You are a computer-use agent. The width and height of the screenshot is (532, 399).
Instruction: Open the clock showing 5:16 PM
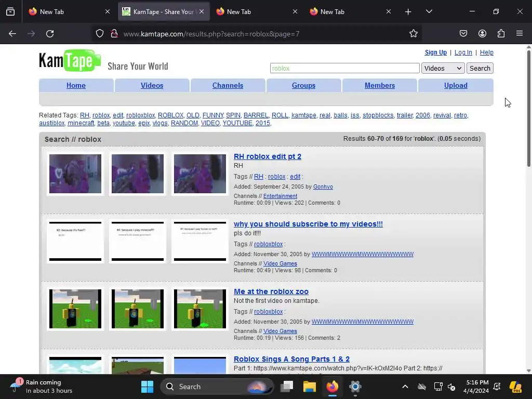tap(476, 387)
